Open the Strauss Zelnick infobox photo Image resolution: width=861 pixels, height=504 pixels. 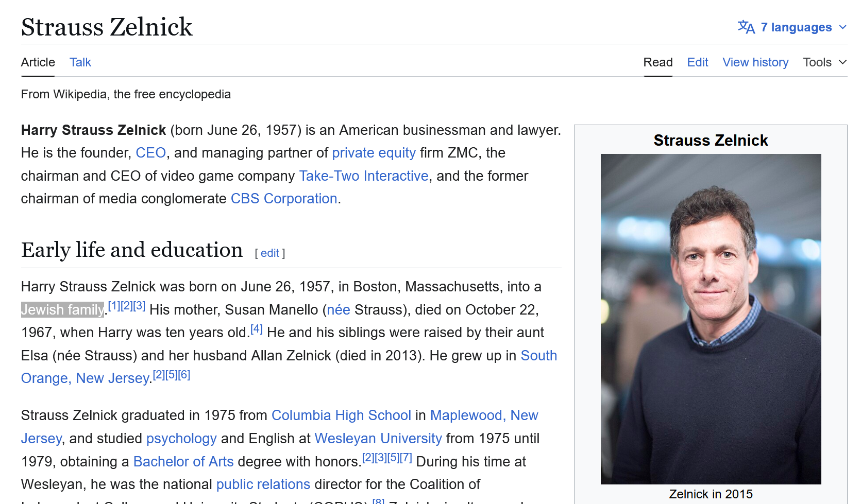click(x=711, y=319)
